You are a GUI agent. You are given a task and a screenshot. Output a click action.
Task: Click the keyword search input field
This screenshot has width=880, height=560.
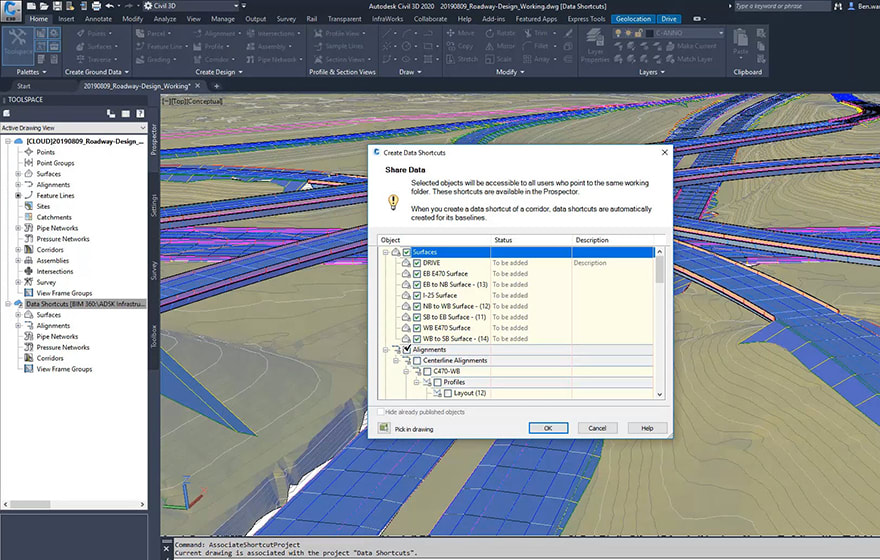pos(782,6)
